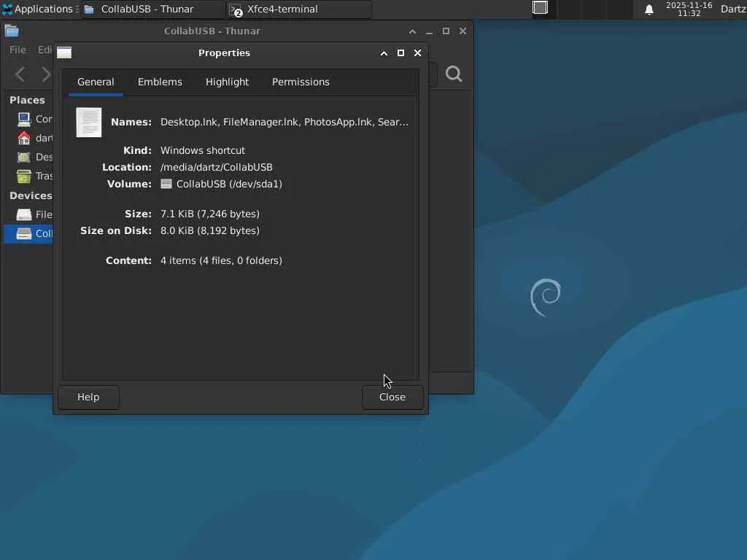Switch to the Emblems tab
The height and width of the screenshot is (560, 747).
[160, 82]
